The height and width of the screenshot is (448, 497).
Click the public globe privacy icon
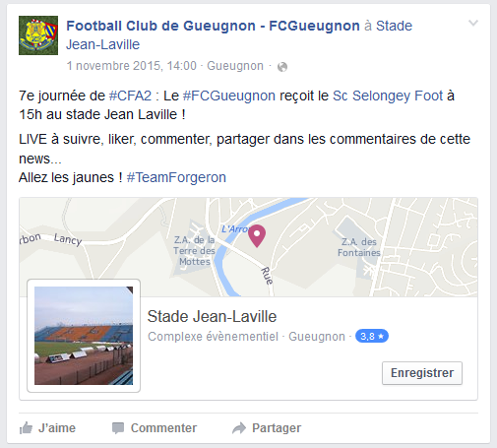pyautogui.click(x=282, y=67)
